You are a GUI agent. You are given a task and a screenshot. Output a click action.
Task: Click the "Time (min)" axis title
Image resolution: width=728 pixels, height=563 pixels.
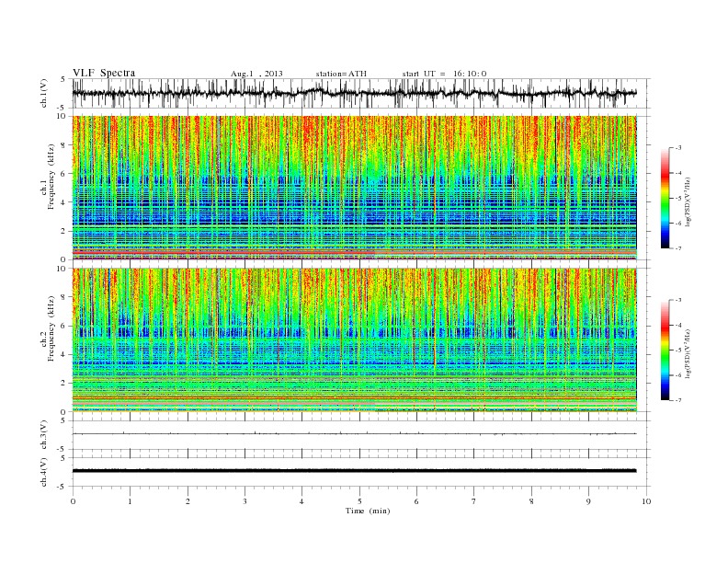(x=368, y=511)
